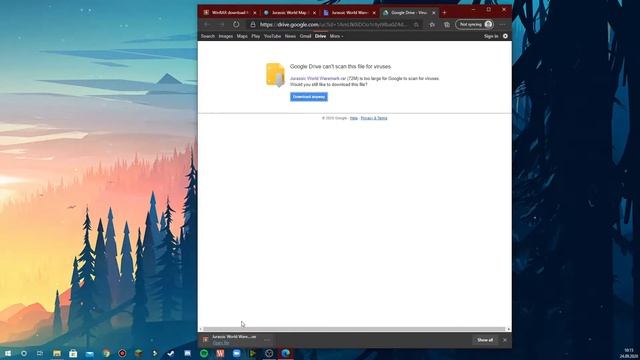Close the Jurassic World Map tab
The height and width of the screenshot is (360, 640).
click(x=314, y=13)
